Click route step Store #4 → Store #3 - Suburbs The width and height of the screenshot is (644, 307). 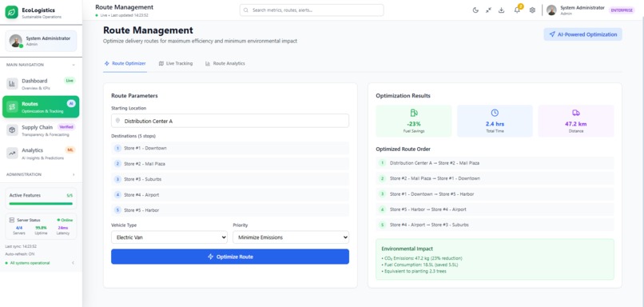pyautogui.click(x=495, y=225)
